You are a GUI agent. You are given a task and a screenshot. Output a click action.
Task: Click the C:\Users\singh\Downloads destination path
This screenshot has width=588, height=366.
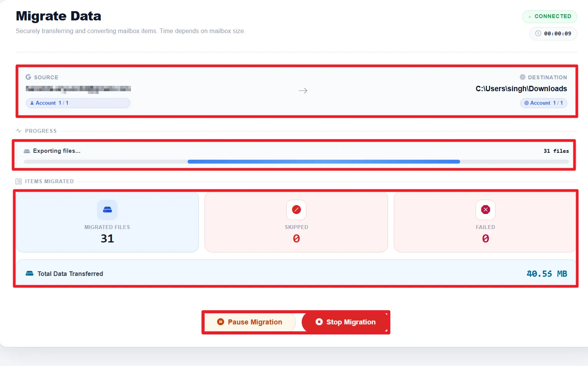[521, 89]
